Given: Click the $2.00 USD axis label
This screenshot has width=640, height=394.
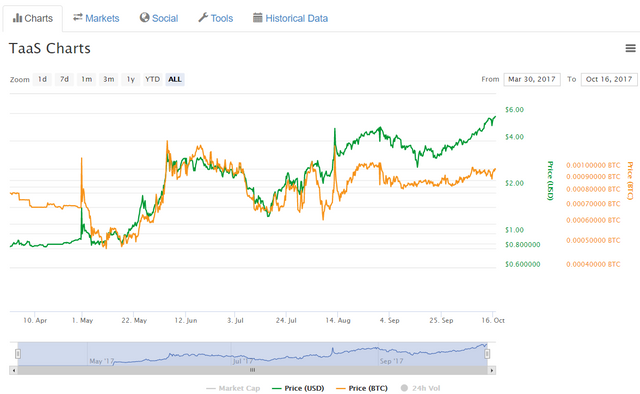Looking at the screenshot, I should 514,183.
